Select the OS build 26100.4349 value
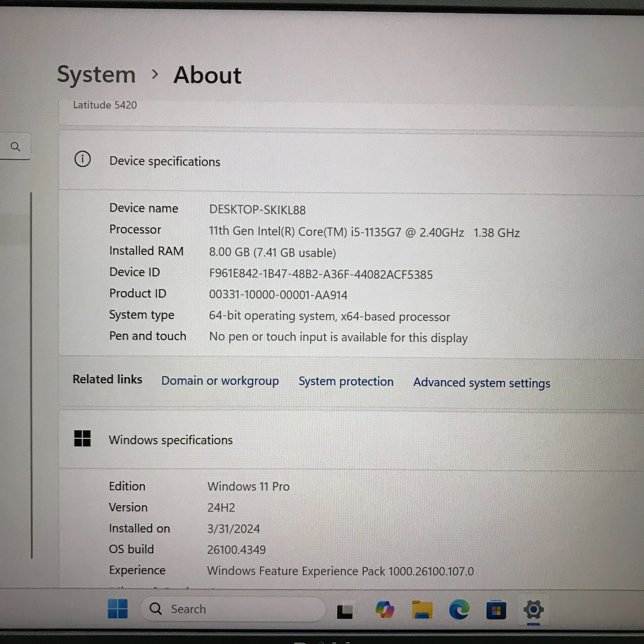Viewport: 644px width, 644px height. 236,549
